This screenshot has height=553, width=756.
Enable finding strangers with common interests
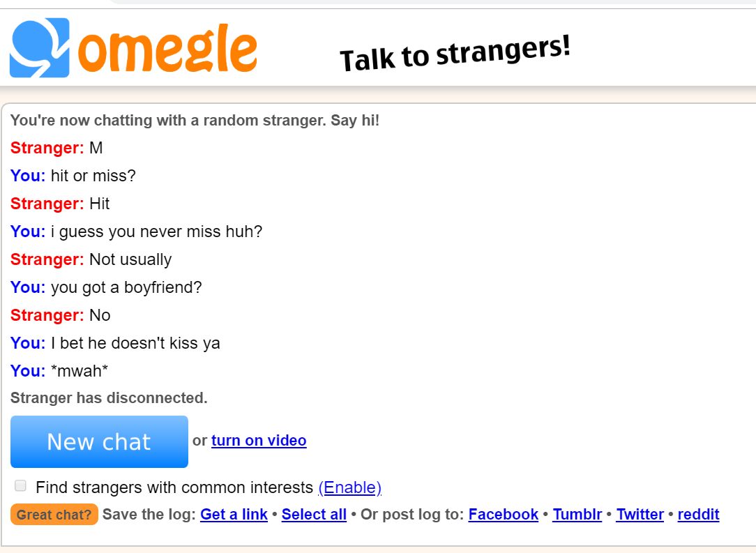pyautogui.click(x=20, y=485)
